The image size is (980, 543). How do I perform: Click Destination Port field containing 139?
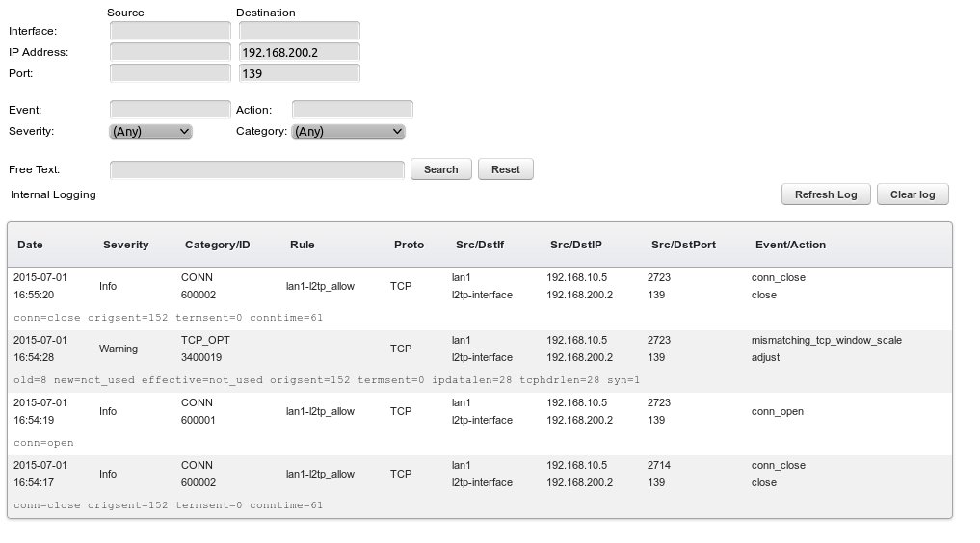[x=299, y=73]
